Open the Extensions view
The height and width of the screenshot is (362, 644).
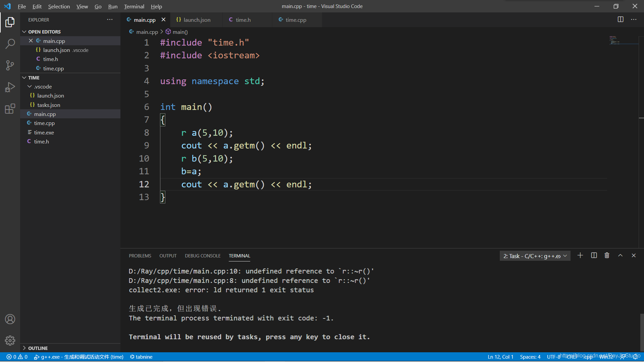click(10, 109)
